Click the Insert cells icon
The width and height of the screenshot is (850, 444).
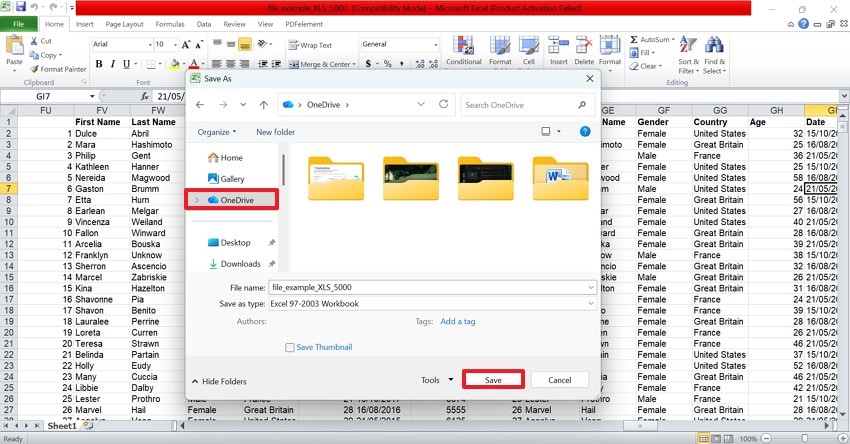tap(558, 46)
